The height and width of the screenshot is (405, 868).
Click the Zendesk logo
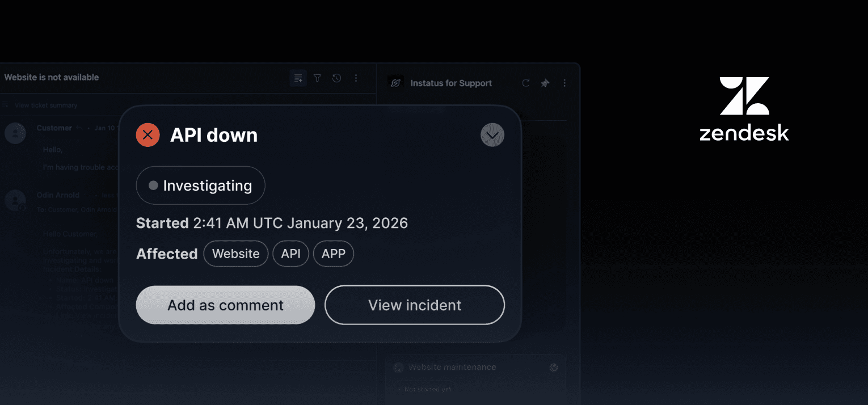[x=744, y=108]
